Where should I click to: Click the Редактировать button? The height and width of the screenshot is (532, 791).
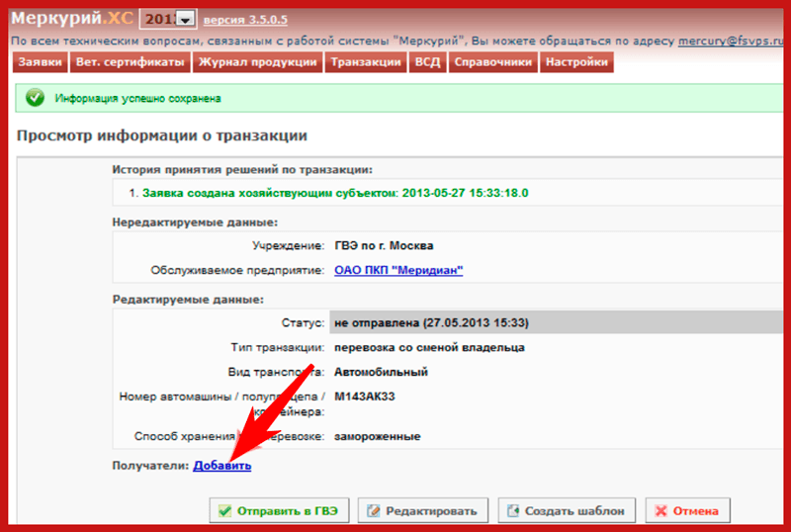click(x=423, y=511)
